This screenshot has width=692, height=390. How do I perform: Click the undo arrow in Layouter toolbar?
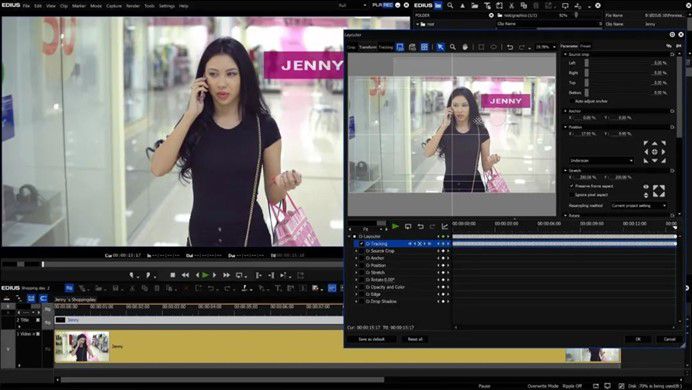(x=510, y=47)
